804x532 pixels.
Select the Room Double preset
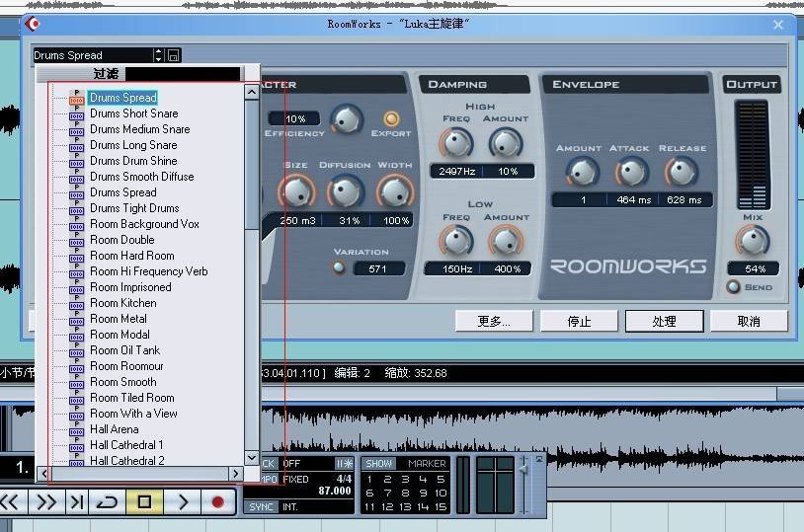click(122, 240)
